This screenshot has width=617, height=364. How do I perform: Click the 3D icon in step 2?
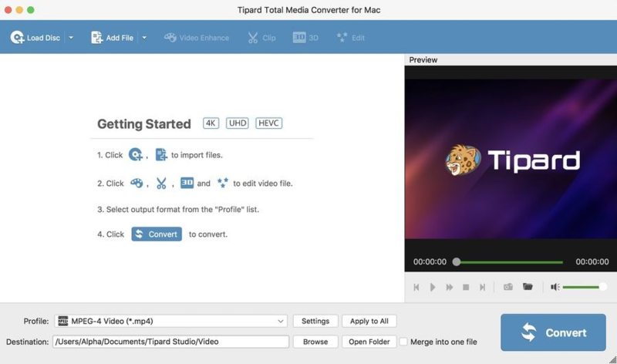187,183
